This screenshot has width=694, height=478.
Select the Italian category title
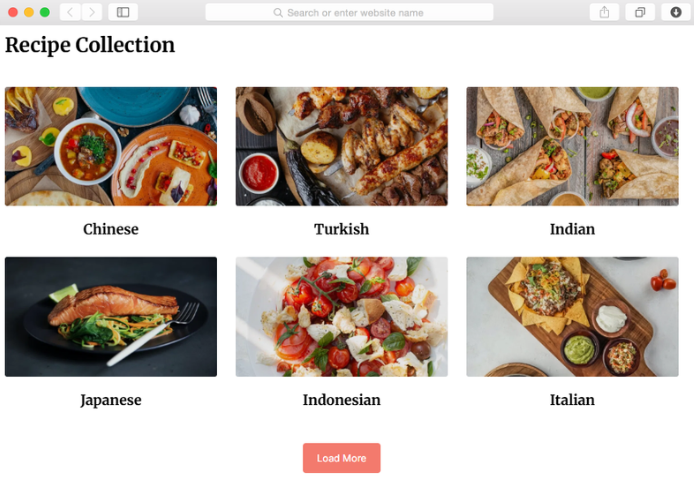[572, 400]
